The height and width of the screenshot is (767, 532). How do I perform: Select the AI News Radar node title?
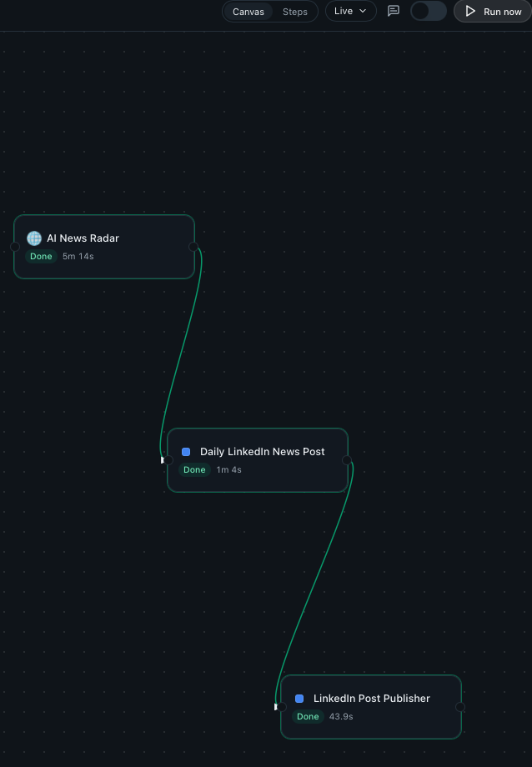pyautogui.click(x=83, y=238)
